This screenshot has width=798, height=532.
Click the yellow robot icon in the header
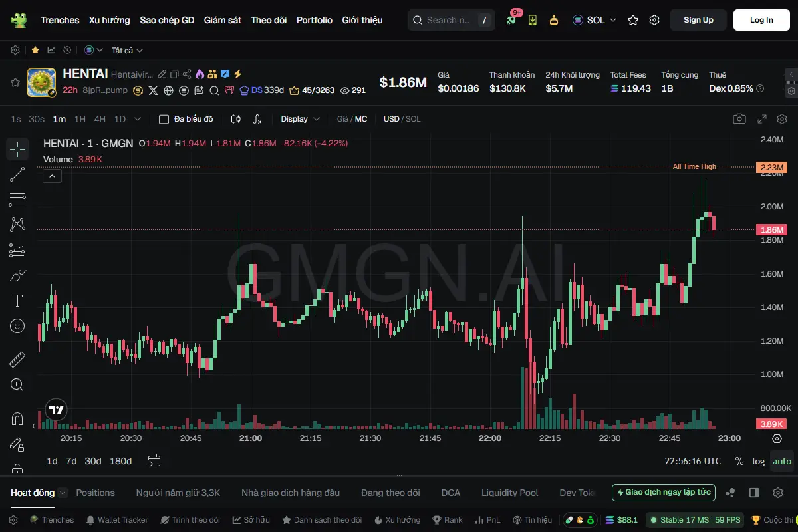pos(553,20)
